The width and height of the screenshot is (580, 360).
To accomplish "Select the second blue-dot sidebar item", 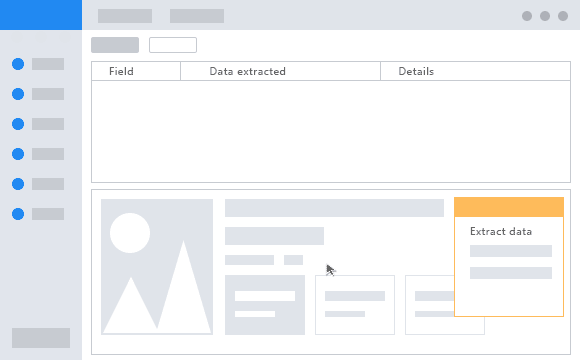I will click(38, 94).
